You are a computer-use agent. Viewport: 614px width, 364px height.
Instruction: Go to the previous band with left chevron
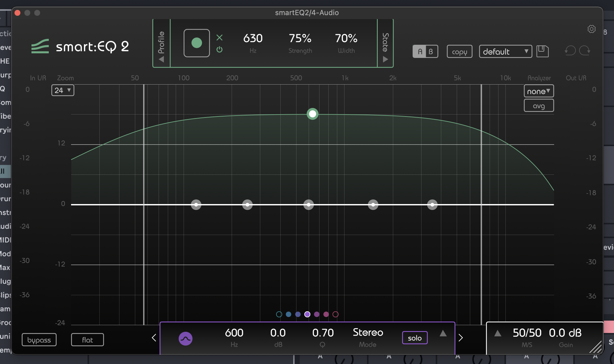coord(154,338)
